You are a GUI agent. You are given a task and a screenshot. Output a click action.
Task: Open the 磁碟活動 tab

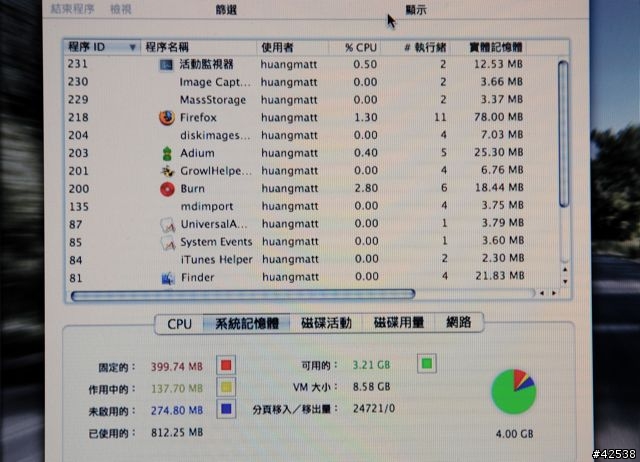coord(326,323)
